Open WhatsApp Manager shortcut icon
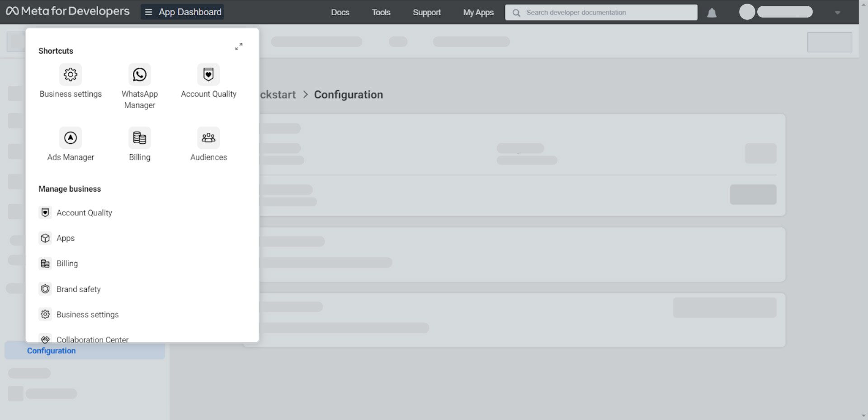Viewport: 868px width, 420px height. [x=140, y=75]
